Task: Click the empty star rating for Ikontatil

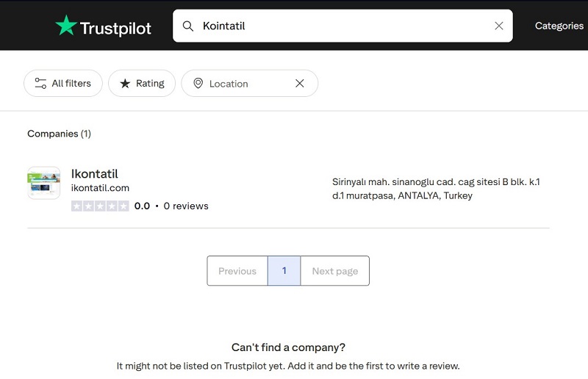Action: [100, 206]
